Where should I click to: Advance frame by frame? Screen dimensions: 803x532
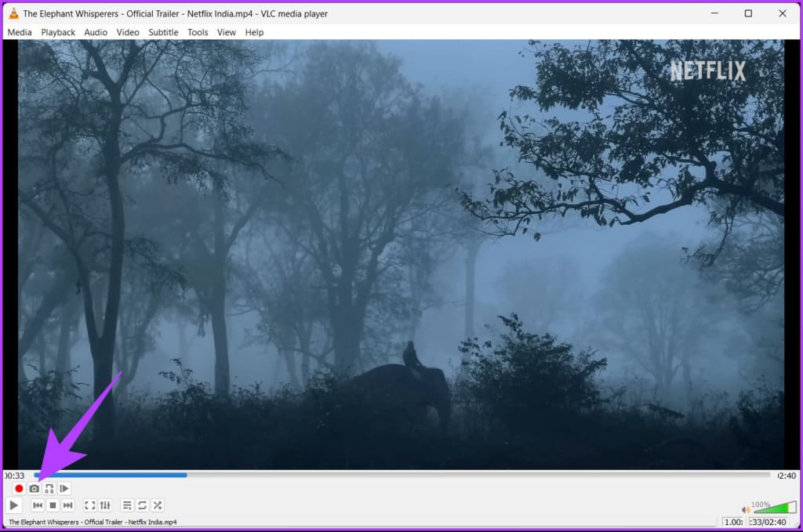tap(64, 489)
